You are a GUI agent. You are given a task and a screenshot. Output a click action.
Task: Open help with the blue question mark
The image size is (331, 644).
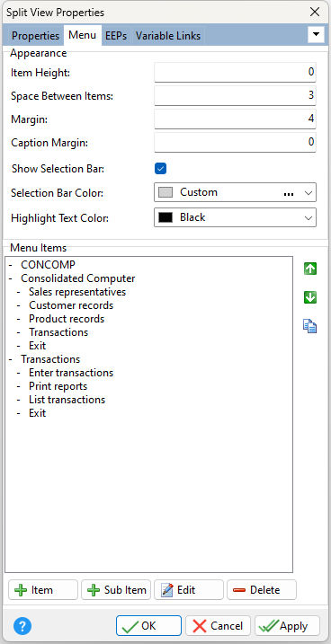pos(22,626)
